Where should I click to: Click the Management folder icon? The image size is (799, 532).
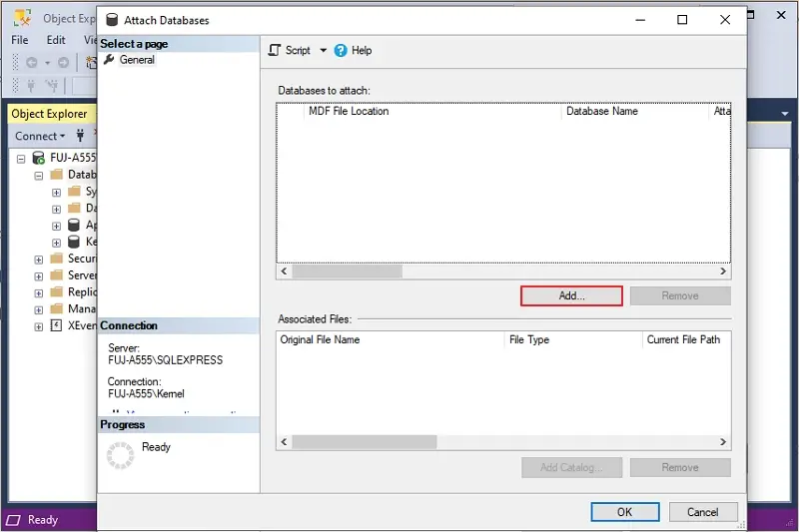57,308
